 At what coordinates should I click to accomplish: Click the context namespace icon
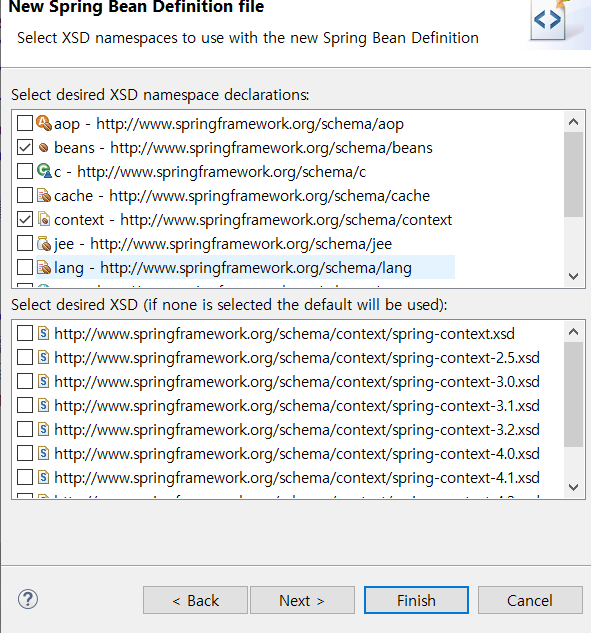pyautogui.click(x=44, y=219)
